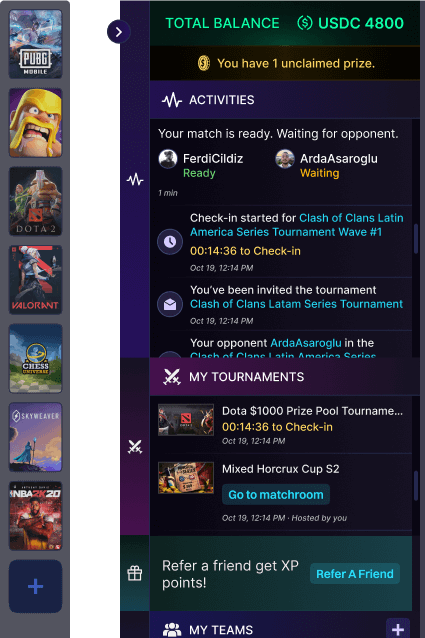Jump to activities via the rail pulse icon
Screen dimensions: 425x638
135,179
